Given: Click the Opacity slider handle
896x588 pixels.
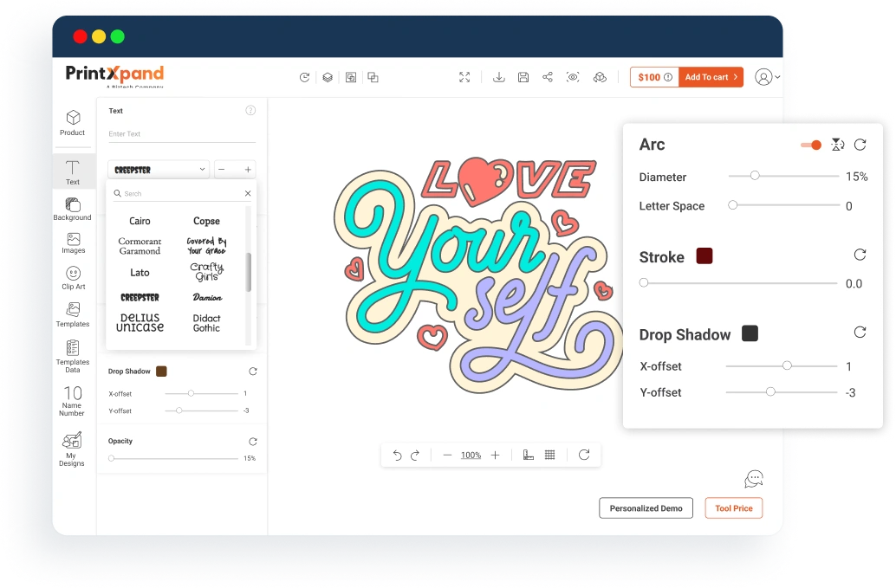Looking at the screenshot, I should point(112,458).
